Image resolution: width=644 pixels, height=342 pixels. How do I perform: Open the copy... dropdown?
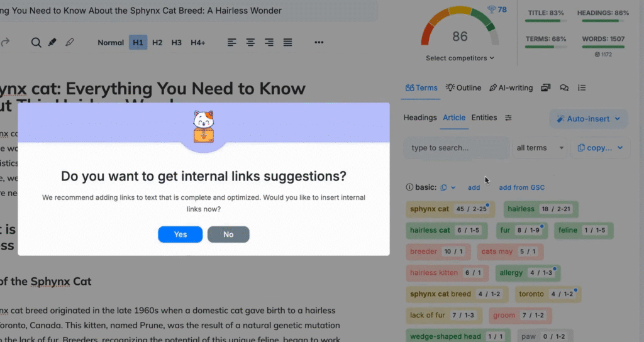600,148
